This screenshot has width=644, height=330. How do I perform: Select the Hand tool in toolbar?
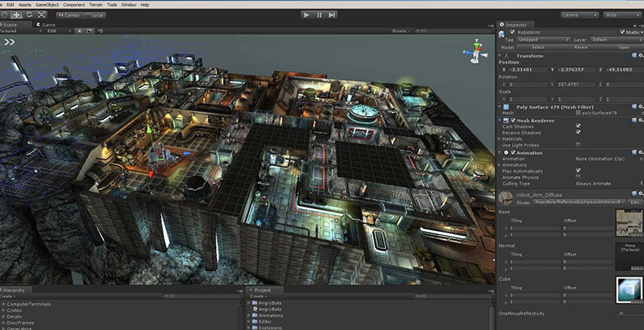4,15
